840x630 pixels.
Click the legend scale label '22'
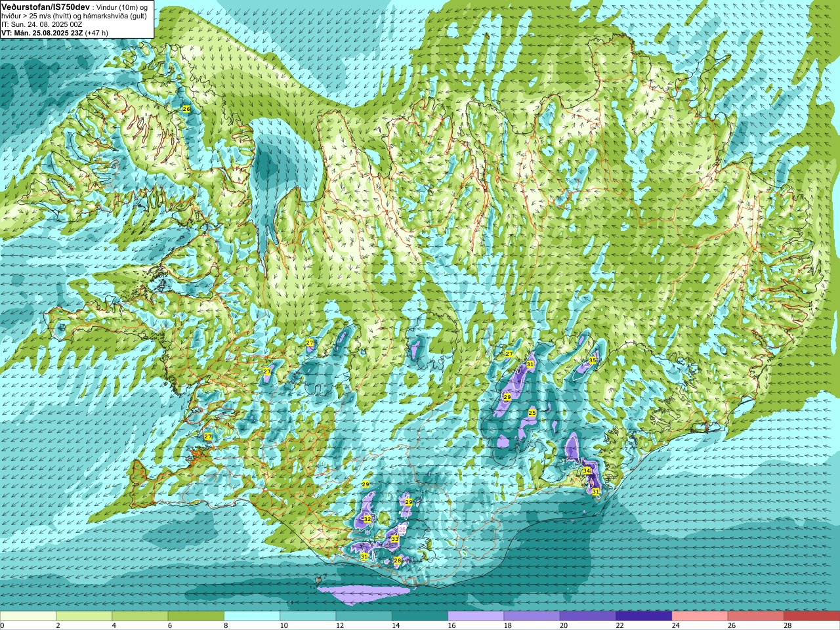pos(619,626)
